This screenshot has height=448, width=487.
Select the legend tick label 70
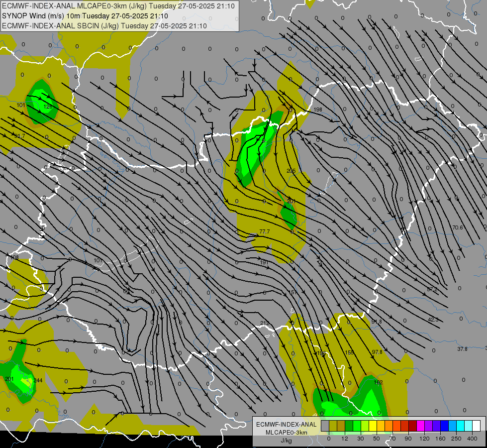coord(392,439)
